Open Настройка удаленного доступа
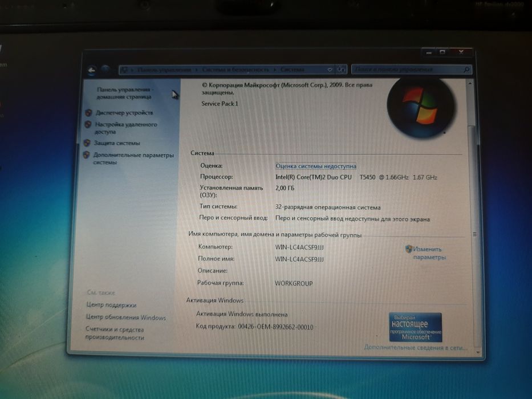Viewport: 532px width, 399px height. click(126, 128)
